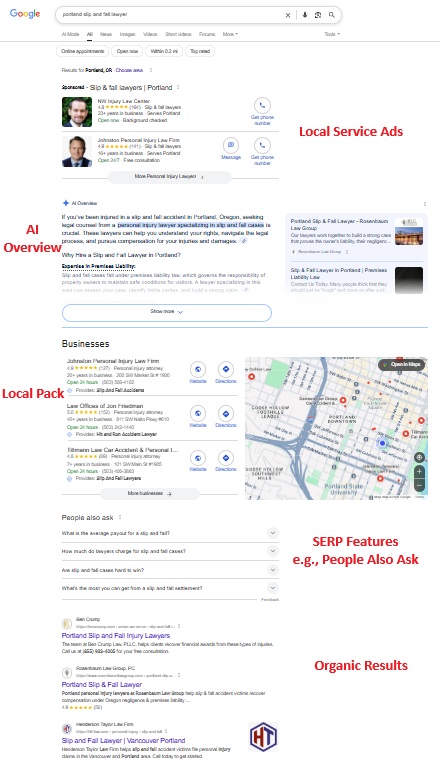Switch to Short videos tab
Viewport: 440px width, 764px height.
tap(178, 34)
